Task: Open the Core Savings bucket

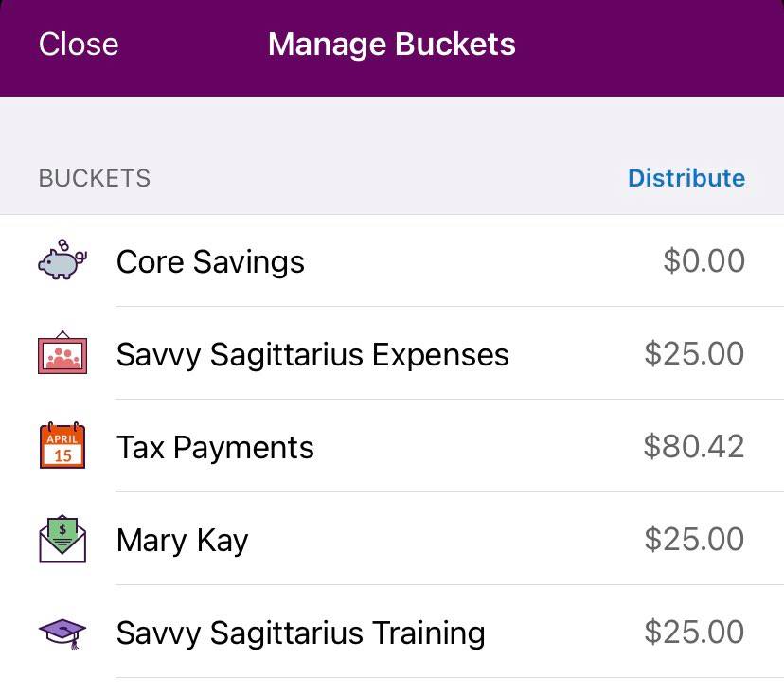Action: coord(210,261)
